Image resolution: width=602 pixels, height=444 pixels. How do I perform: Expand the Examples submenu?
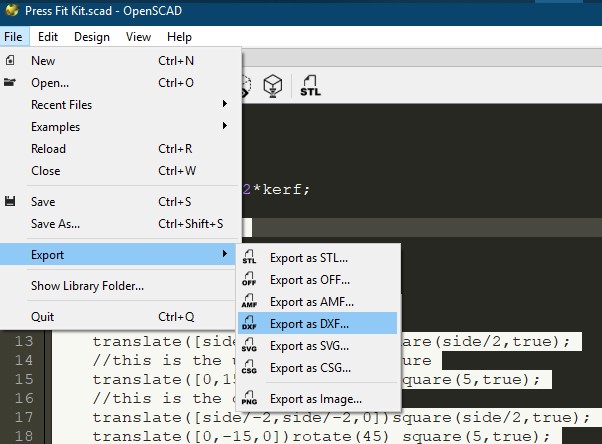[x=121, y=126]
